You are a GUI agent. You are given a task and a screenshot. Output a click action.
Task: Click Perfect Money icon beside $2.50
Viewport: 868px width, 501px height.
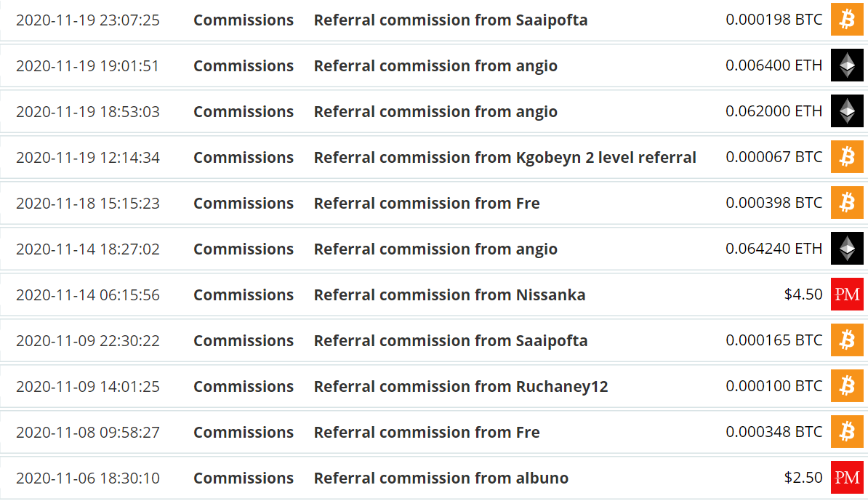[x=847, y=478]
